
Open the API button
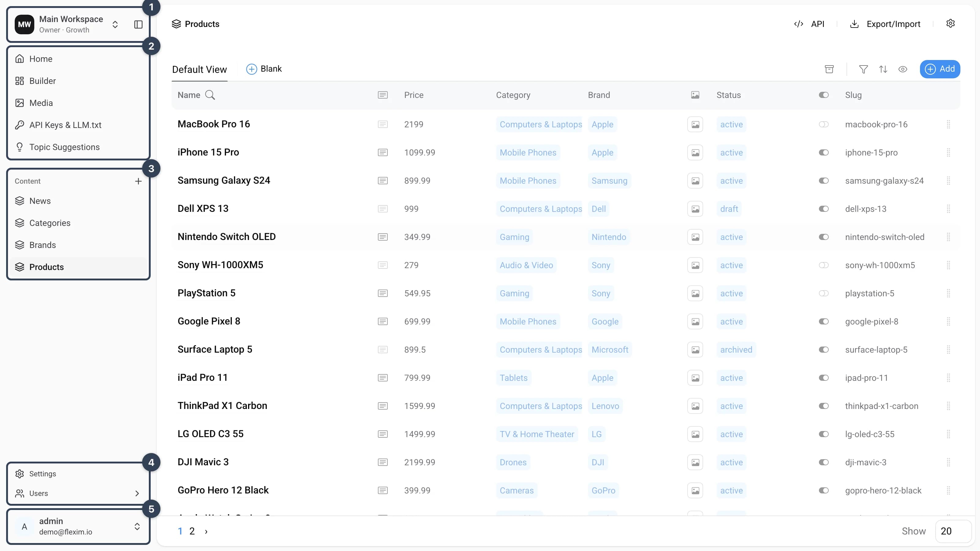[x=809, y=24]
